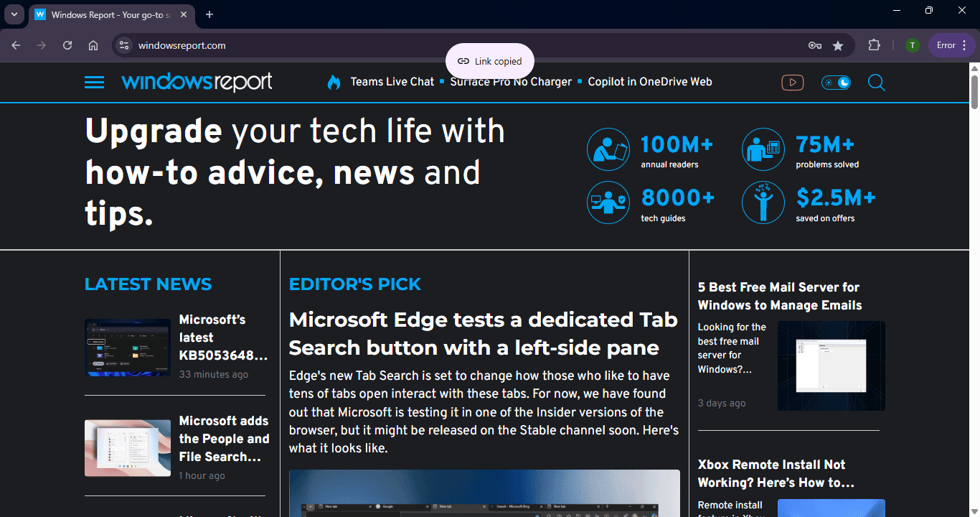This screenshot has width=980, height=517.
Task: Read the 5 Best Free Mail Server article
Action: point(780,296)
